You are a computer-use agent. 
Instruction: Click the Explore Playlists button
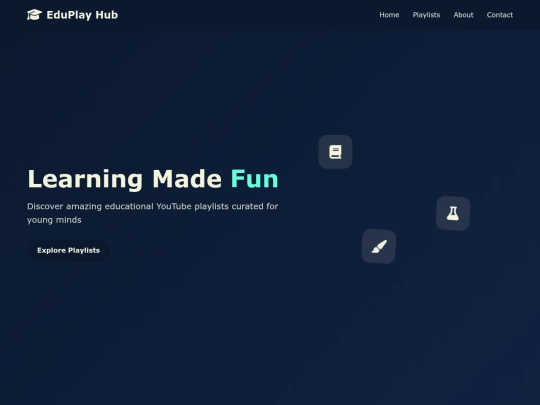pyautogui.click(x=69, y=250)
